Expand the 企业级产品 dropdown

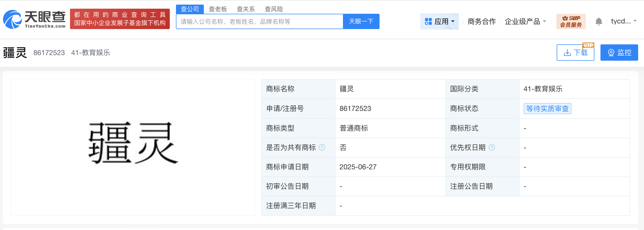pyautogui.click(x=544, y=22)
